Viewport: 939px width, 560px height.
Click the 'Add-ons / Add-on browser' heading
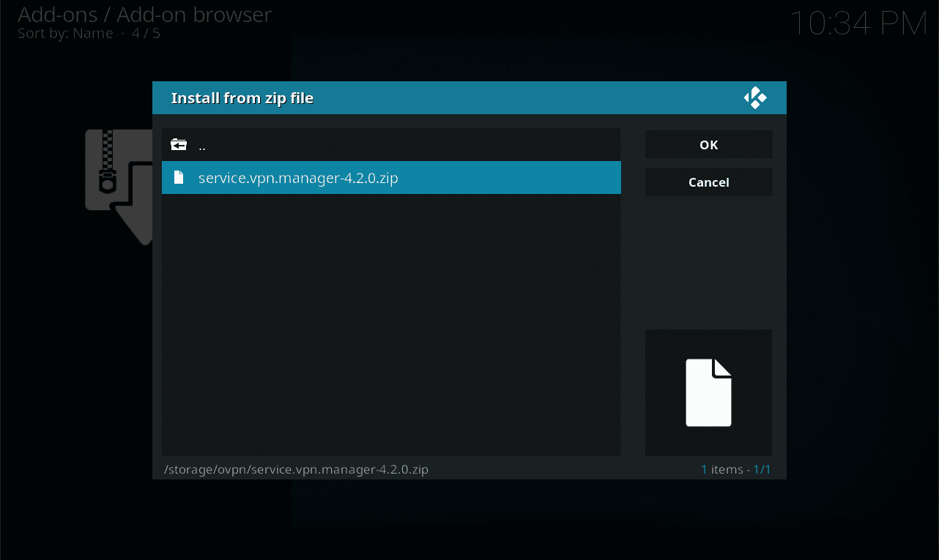144,14
